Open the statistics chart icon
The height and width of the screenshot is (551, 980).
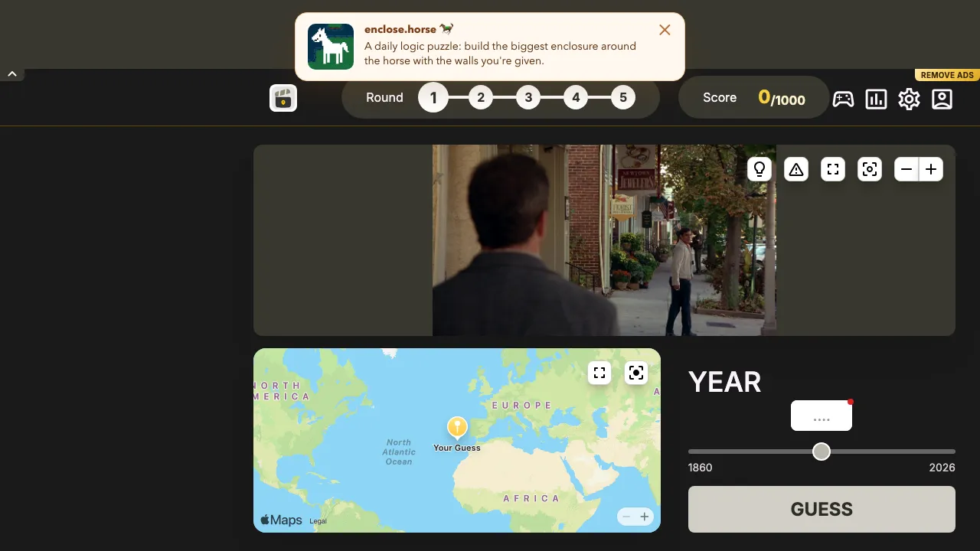click(876, 99)
